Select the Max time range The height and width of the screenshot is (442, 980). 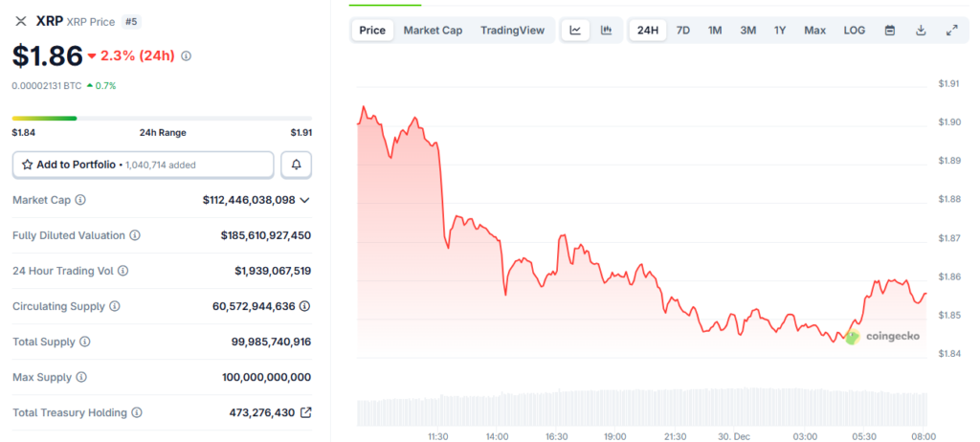coord(814,31)
